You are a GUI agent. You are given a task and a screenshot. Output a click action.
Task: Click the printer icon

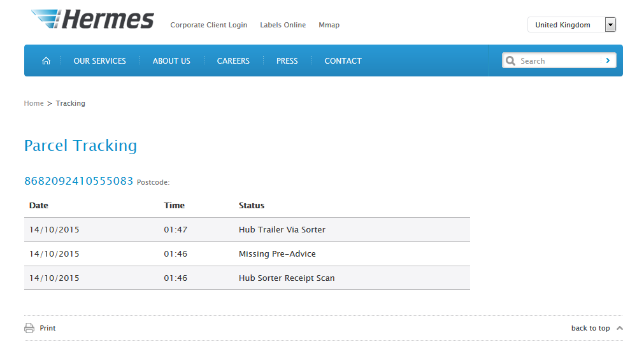[29, 328]
